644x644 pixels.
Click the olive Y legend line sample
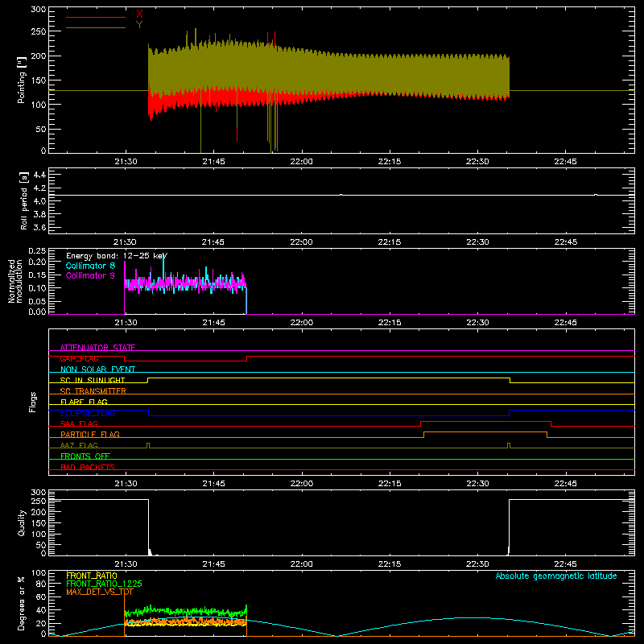[96, 28]
